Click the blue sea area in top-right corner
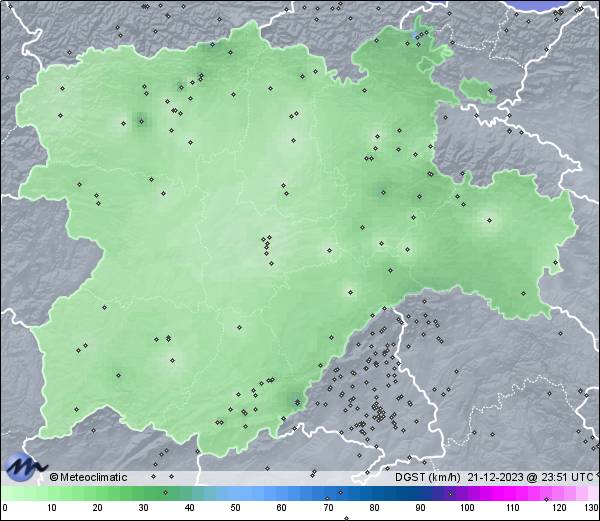The width and height of the screenshot is (600, 521). coord(543,5)
